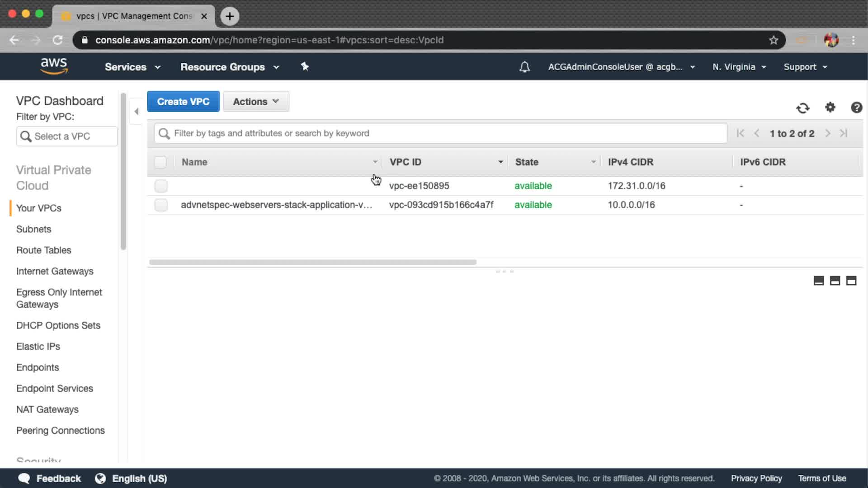The width and height of the screenshot is (868, 488).
Task: Click the help question mark icon
Action: click(856, 108)
